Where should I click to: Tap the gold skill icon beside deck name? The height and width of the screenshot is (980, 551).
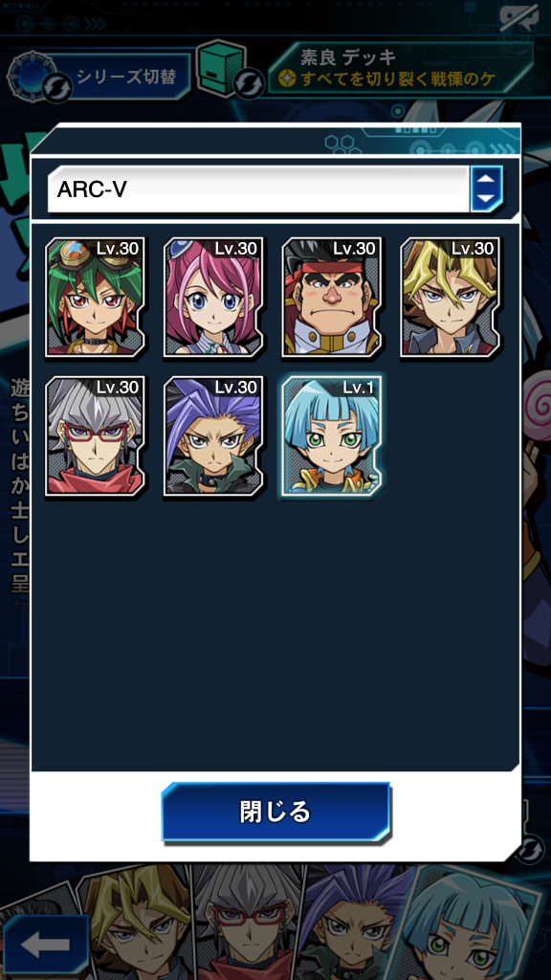point(288,79)
